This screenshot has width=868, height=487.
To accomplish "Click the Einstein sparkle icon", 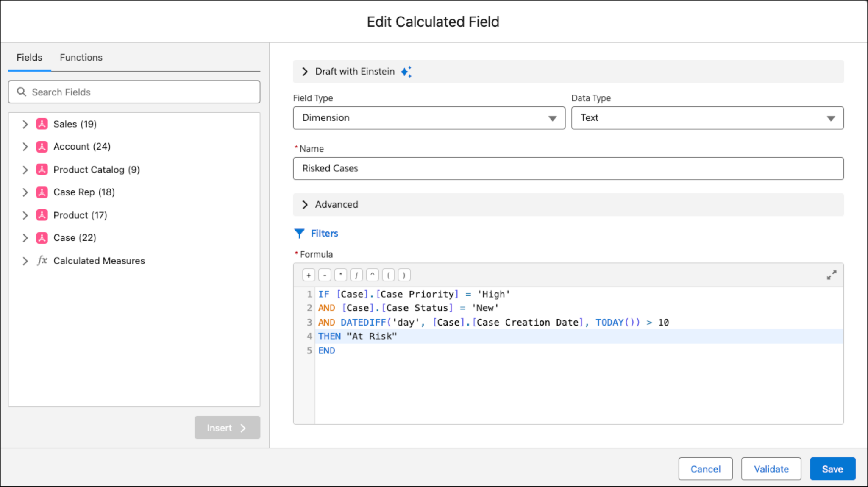I will point(406,72).
